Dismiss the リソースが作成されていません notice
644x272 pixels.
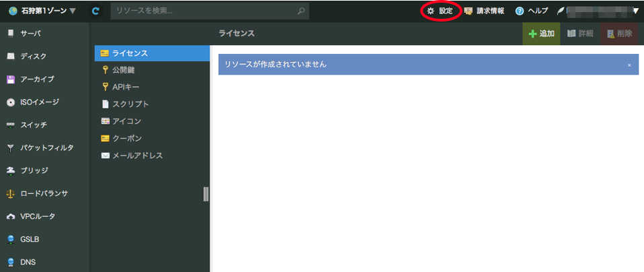pyautogui.click(x=629, y=65)
